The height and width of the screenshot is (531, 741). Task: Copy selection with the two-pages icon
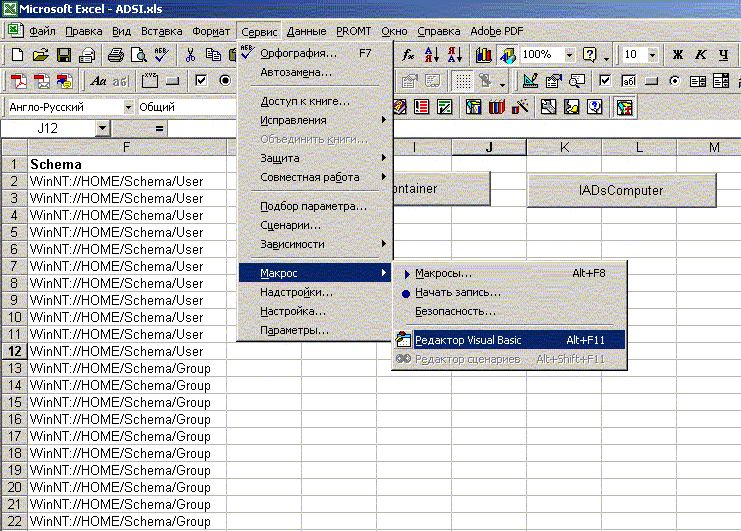pyautogui.click(x=213, y=55)
